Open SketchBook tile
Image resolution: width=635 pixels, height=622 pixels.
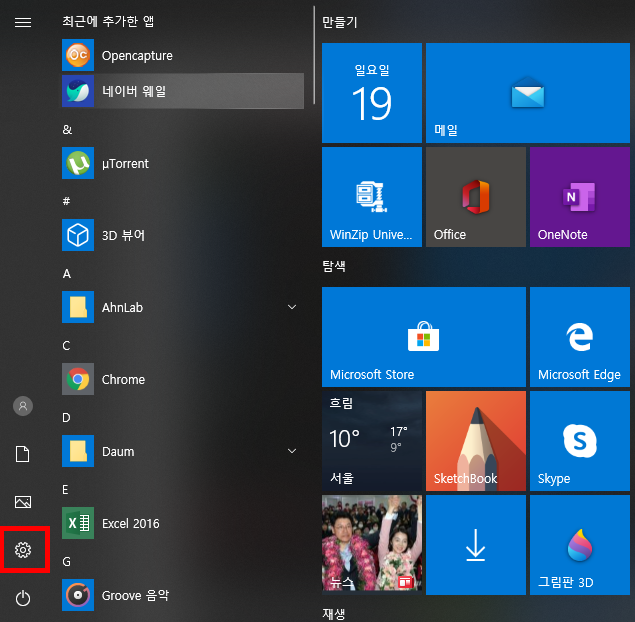(x=476, y=441)
